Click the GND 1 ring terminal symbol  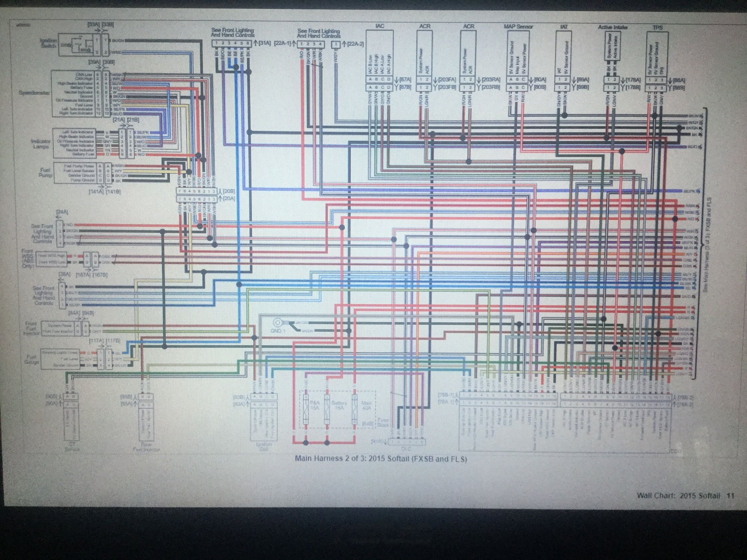[x=278, y=322]
